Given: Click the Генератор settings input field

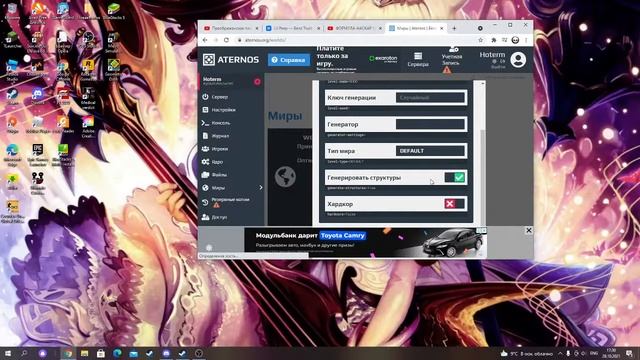Looking at the screenshot, I should [x=430, y=124].
